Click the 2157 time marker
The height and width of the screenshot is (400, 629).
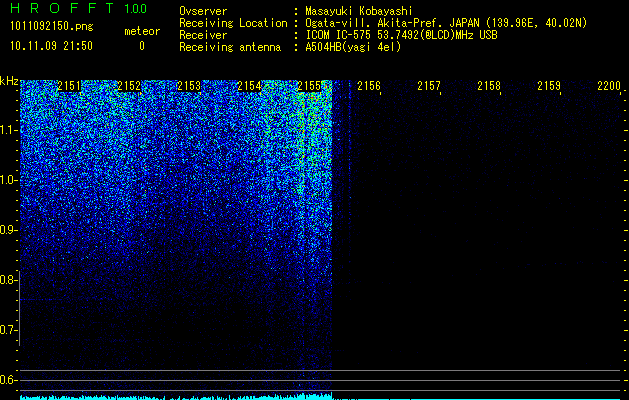(x=429, y=86)
